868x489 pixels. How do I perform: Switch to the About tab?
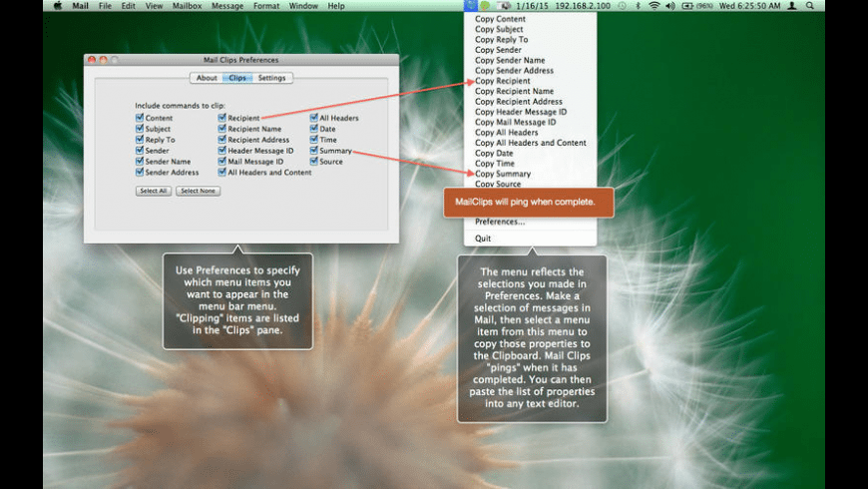point(207,78)
